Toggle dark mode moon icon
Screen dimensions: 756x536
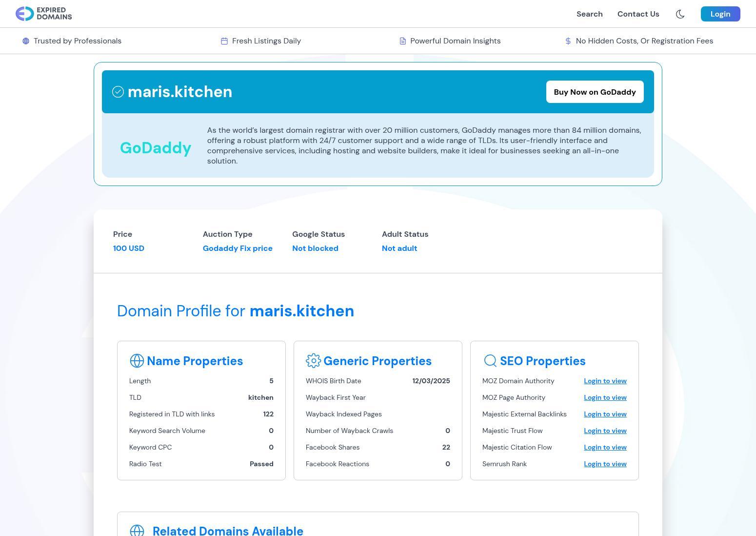click(x=680, y=14)
